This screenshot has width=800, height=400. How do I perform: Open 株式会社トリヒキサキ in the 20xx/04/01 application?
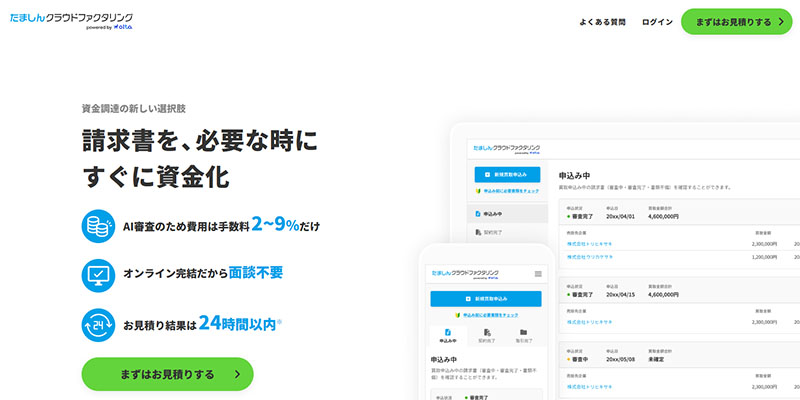[x=590, y=244]
